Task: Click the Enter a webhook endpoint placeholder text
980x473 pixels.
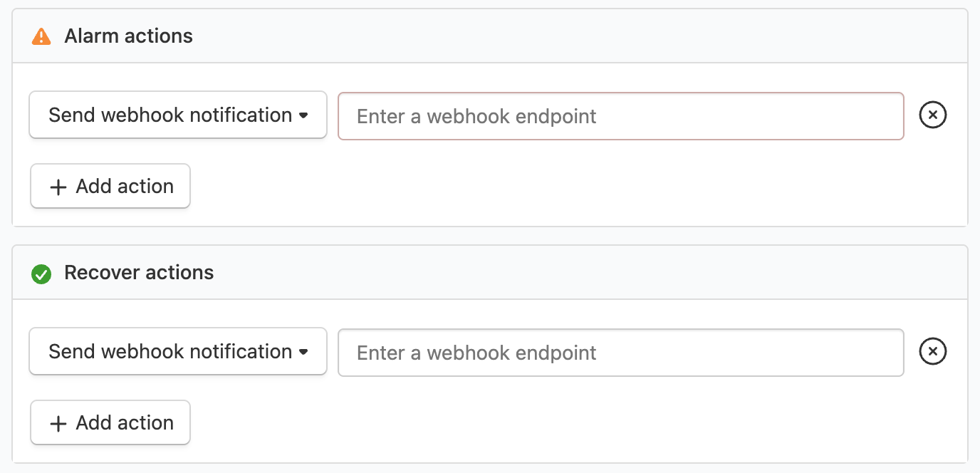Action: pos(476,115)
